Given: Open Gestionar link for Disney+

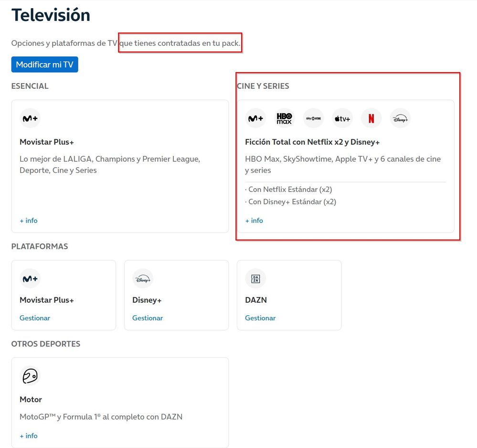Looking at the screenshot, I should pos(148,318).
